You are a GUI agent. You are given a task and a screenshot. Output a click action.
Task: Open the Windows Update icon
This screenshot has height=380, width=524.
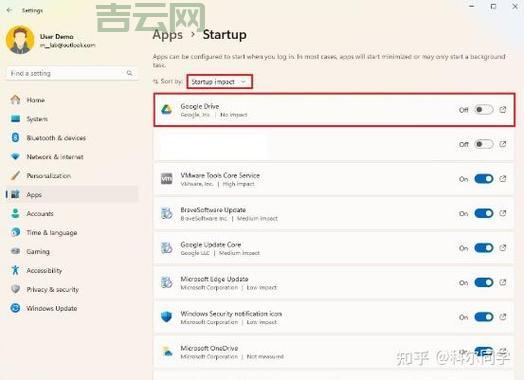point(15,308)
